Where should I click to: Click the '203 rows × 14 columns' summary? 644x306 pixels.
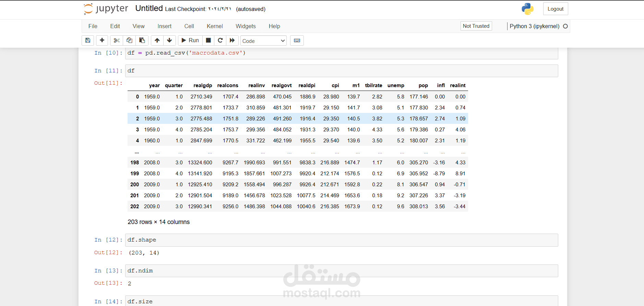pyautogui.click(x=158, y=222)
